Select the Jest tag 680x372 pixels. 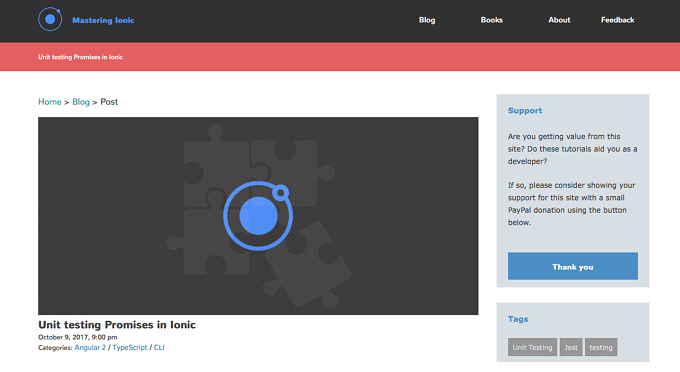click(571, 347)
